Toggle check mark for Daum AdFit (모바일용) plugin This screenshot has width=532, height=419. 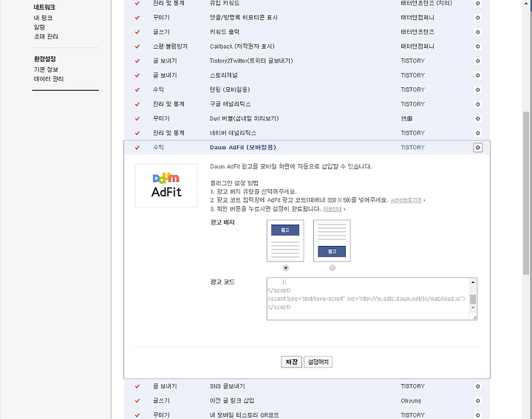137,148
